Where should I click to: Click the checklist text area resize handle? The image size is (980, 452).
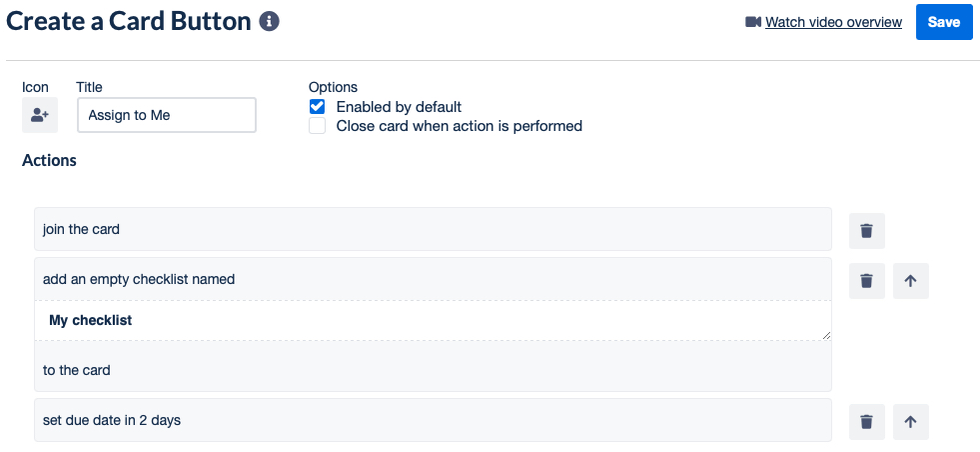(x=826, y=336)
